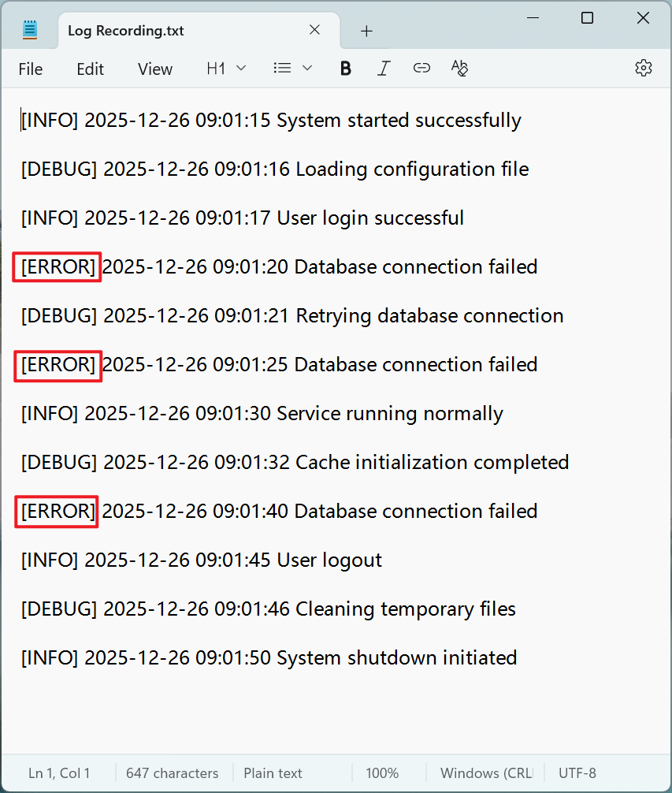Click the 100% zoom level in status bar

click(x=382, y=773)
